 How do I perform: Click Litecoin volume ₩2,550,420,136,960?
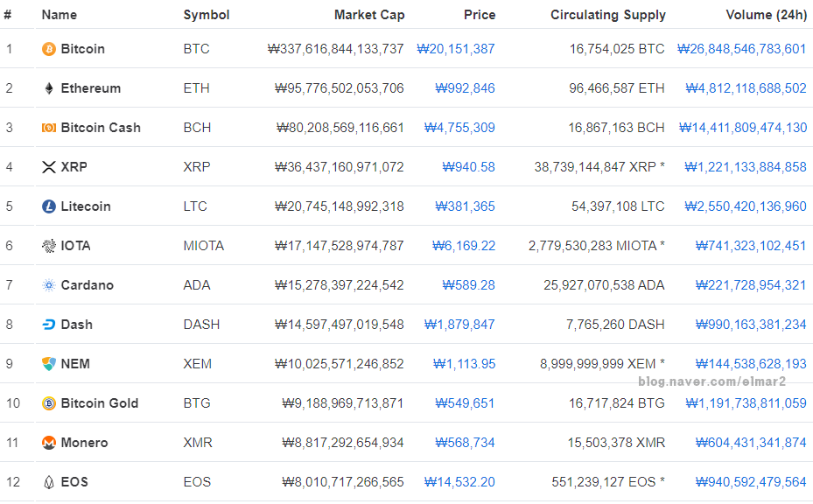click(746, 206)
